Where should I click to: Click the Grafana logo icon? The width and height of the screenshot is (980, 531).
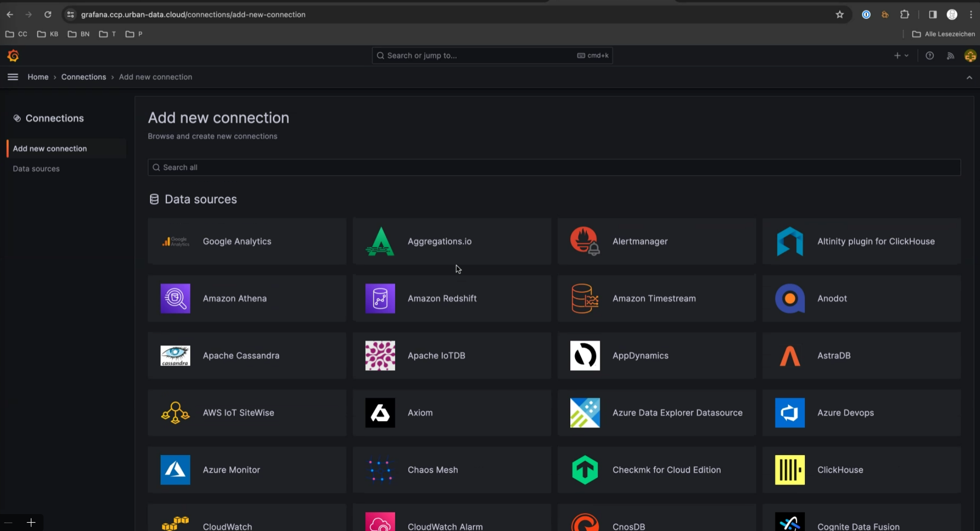[x=13, y=56]
